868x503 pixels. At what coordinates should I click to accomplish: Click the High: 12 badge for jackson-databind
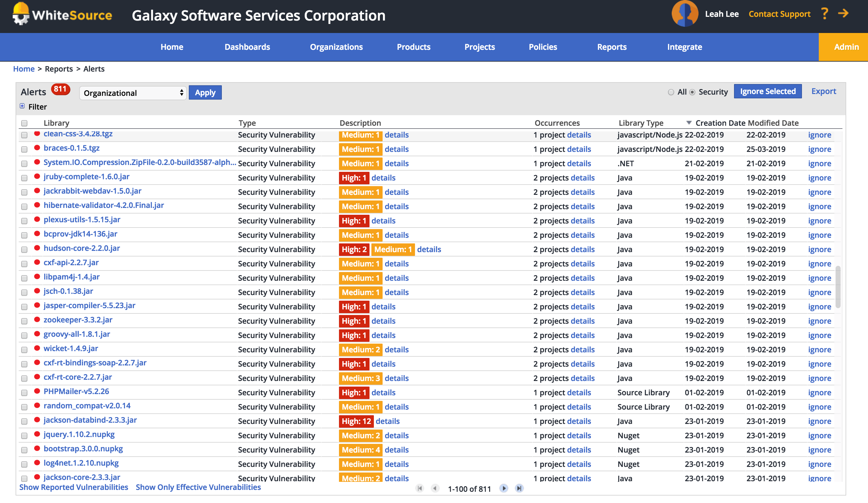[356, 421]
